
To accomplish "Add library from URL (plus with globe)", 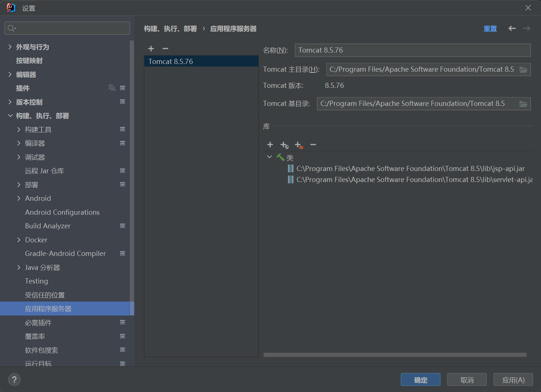I will 284,145.
